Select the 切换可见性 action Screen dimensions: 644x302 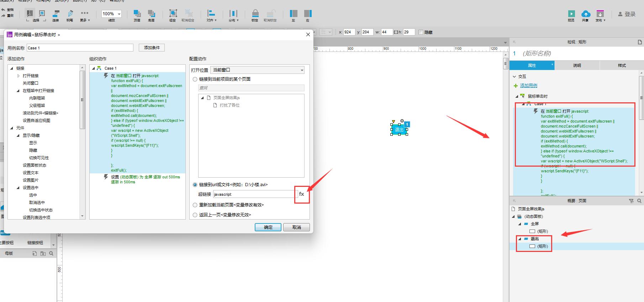pos(39,158)
